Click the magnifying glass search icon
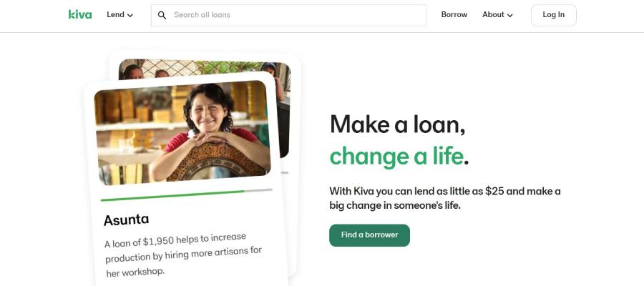The height and width of the screenshot is (286, 644). point(162,15)
